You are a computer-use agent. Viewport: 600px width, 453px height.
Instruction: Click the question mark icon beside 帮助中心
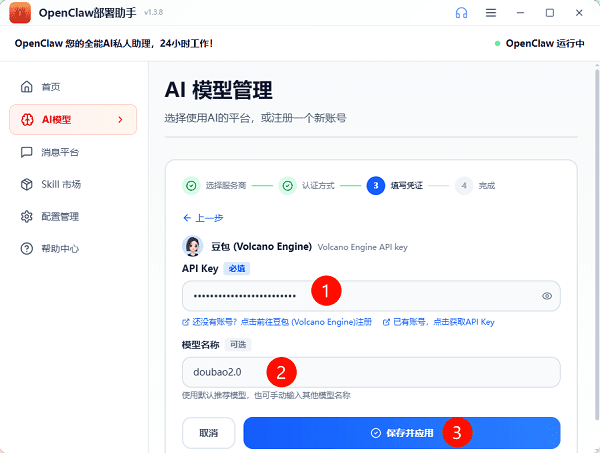(x=26, y=249)
